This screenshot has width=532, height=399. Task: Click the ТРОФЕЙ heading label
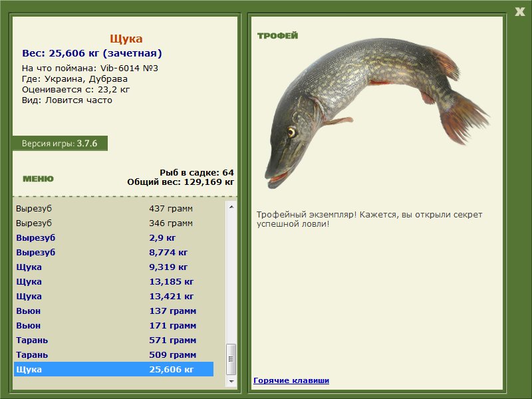277,35
